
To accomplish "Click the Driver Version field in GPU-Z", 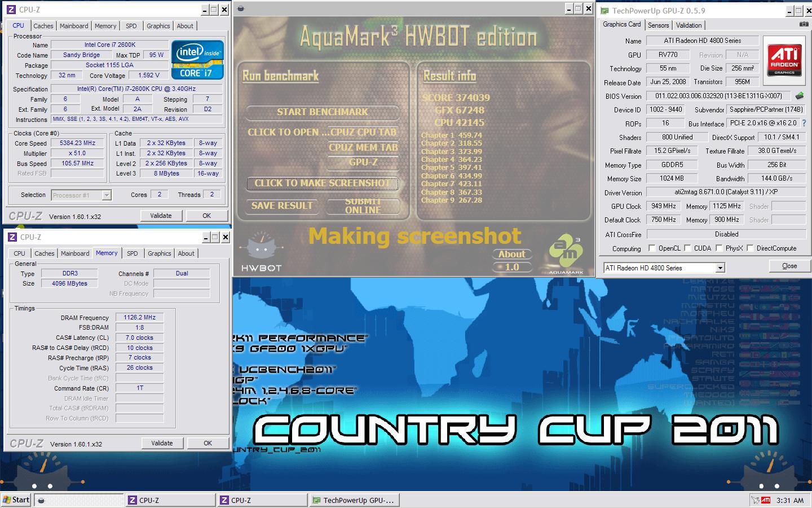I will coord(726,192).
